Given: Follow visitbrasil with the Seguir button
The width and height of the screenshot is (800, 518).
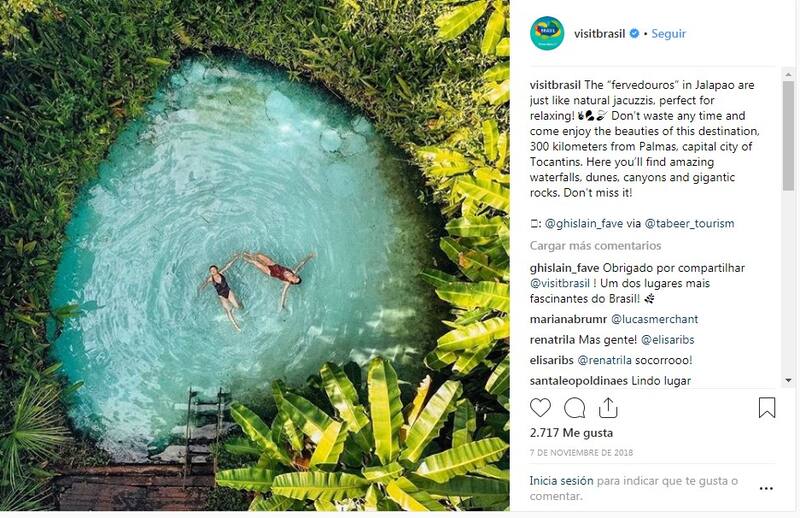Looking at the screenshot, I should (x=669, y=34).
